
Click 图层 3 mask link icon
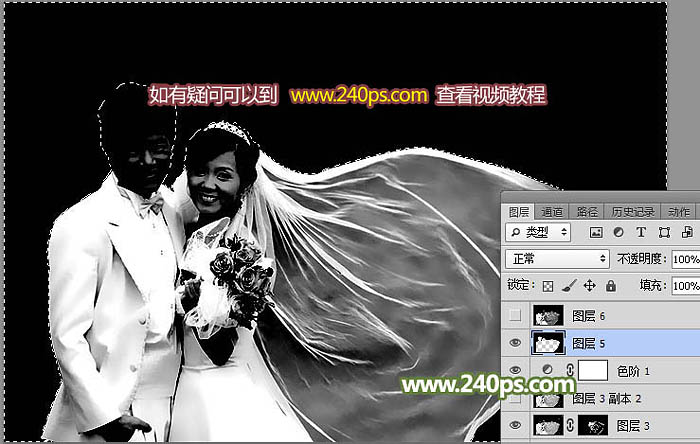570,425
